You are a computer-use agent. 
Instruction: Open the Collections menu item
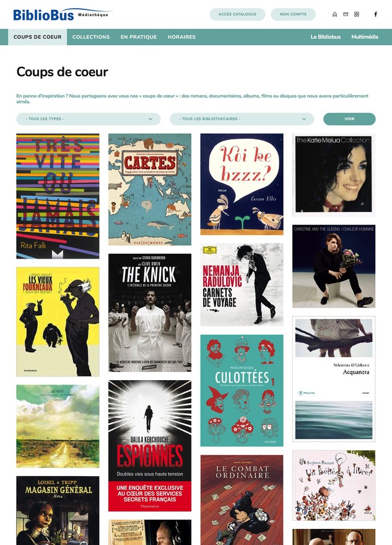pos(91,37)
